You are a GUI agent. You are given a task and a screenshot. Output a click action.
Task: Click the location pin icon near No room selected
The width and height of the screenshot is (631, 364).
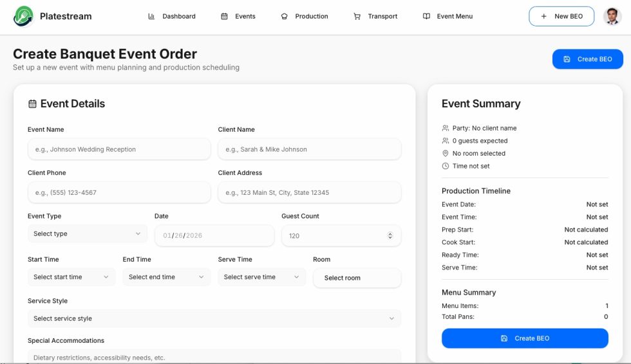point(445,154)
